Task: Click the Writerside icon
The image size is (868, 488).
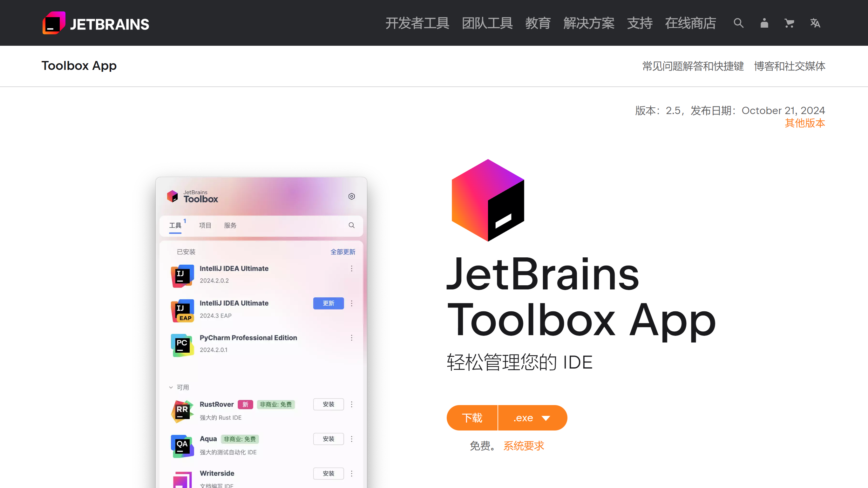Action: pos(182,479)
